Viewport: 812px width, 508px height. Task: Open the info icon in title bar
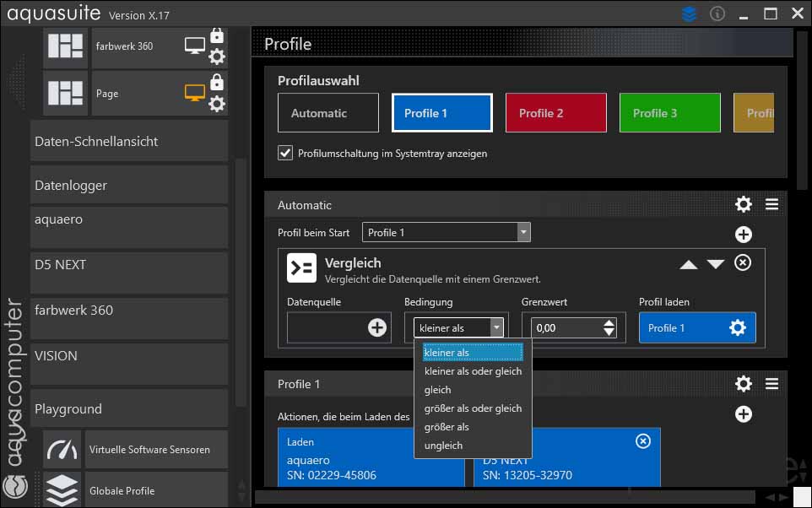[717, 14]
